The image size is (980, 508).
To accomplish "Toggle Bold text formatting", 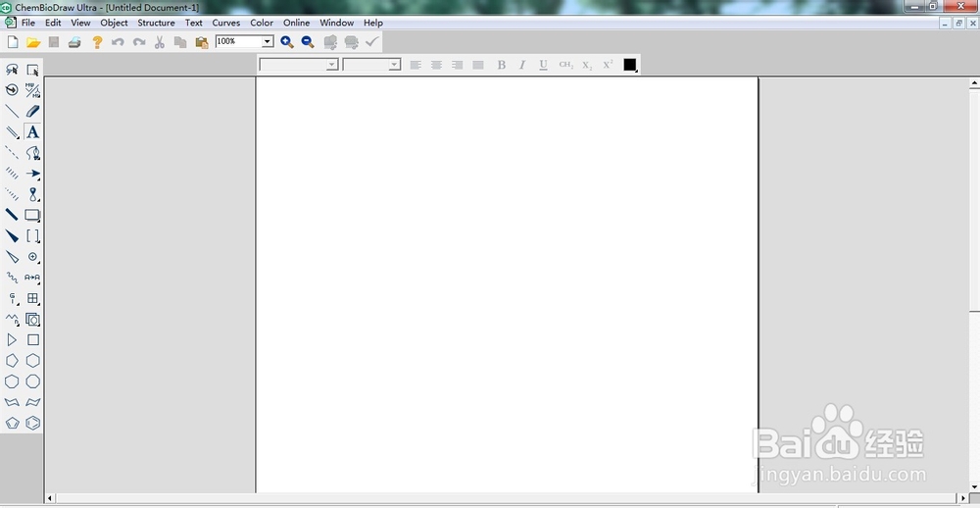I will (x=501, y=65).
